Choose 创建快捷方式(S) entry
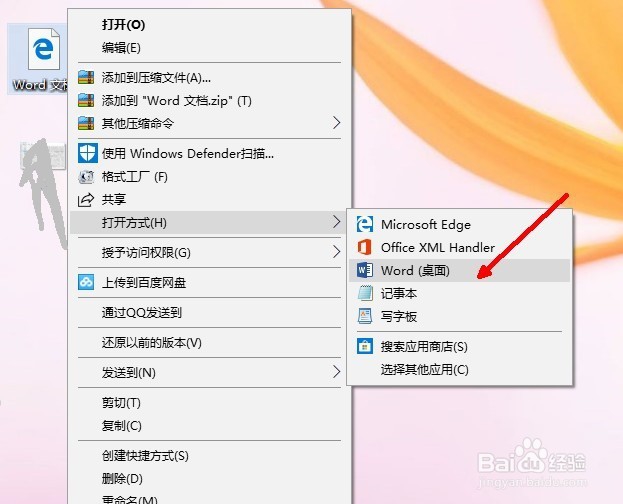Image resolution: width=623 pixels, height=504 pixels. point(209,456)
